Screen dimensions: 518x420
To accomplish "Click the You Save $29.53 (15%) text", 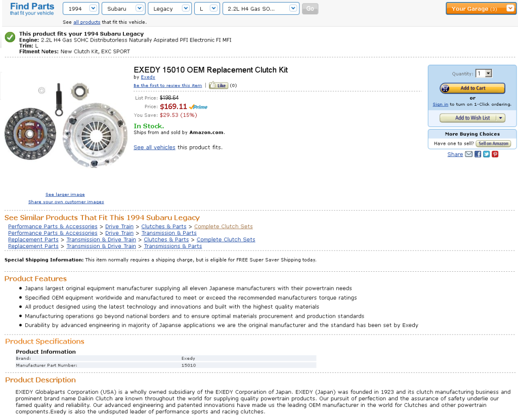I will coord(179,115).
